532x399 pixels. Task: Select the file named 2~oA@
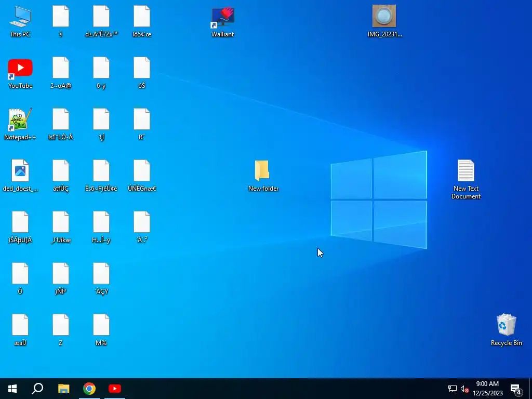(x=60, y=73)
